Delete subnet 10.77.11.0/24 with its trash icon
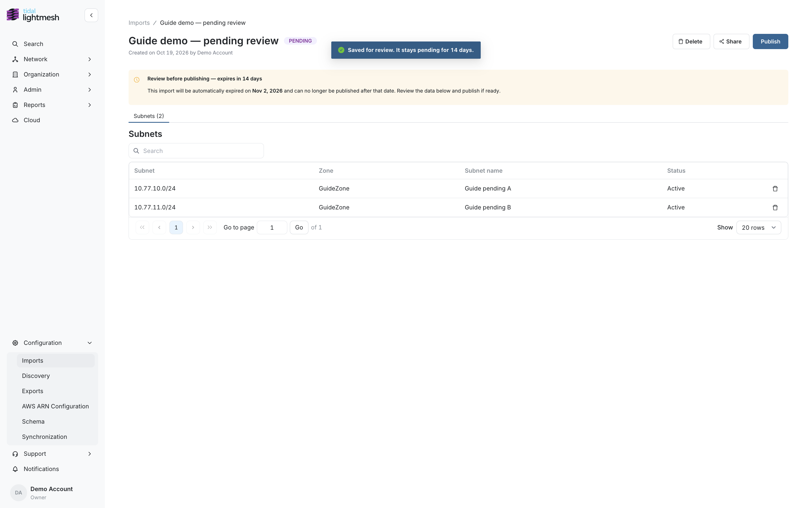This screenshot has width=812, height=508. click(775, 207)
